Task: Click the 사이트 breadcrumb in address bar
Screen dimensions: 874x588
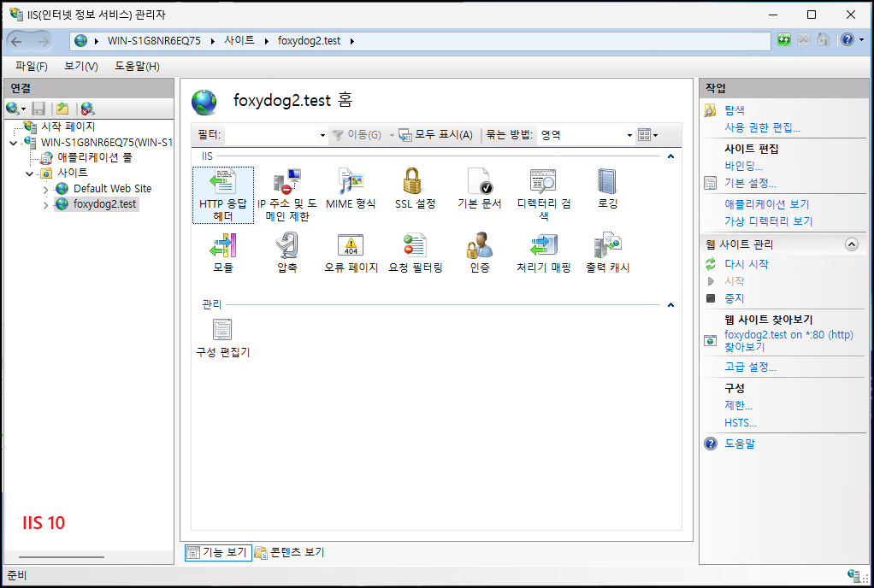Action: (x=239, y=41)
